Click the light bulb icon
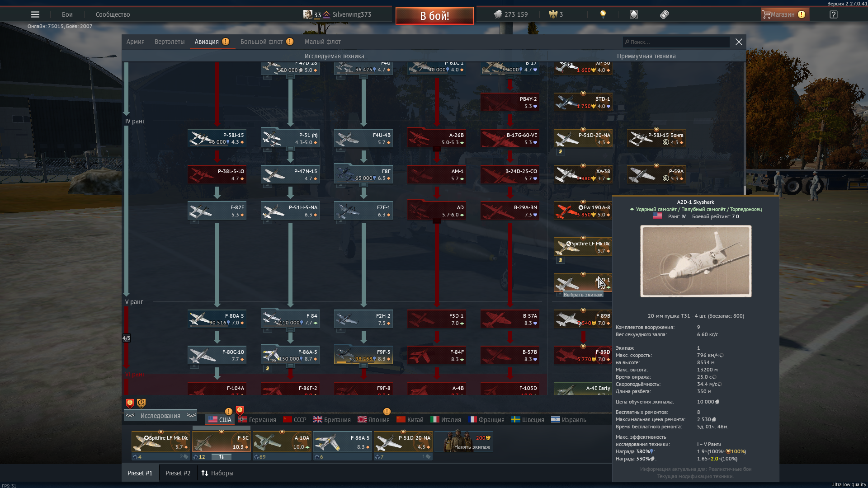Image resolution: width=868 pixels, height=488 pixels. point(603,14)
